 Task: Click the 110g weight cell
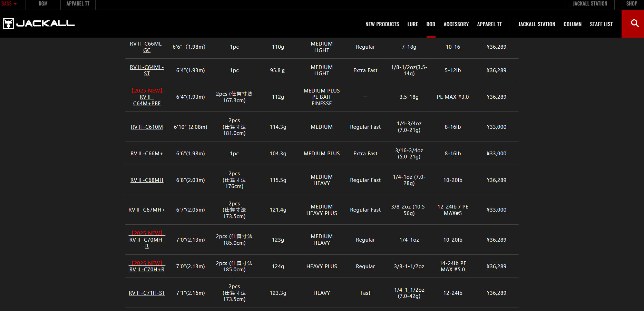[x=278, y=47]
